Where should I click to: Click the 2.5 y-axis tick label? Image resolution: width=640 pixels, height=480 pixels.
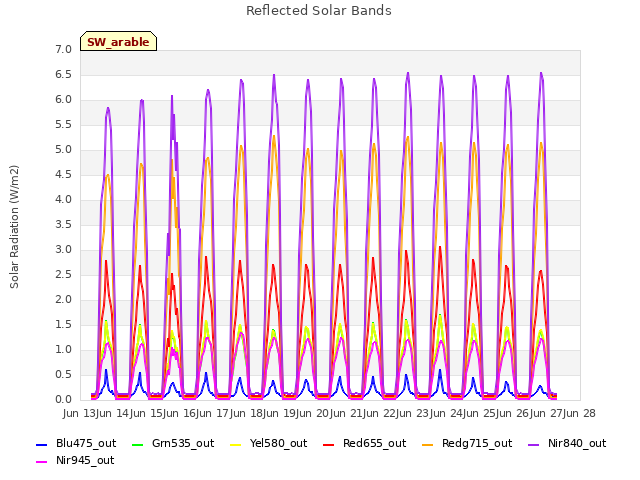(x=63, y=274)
